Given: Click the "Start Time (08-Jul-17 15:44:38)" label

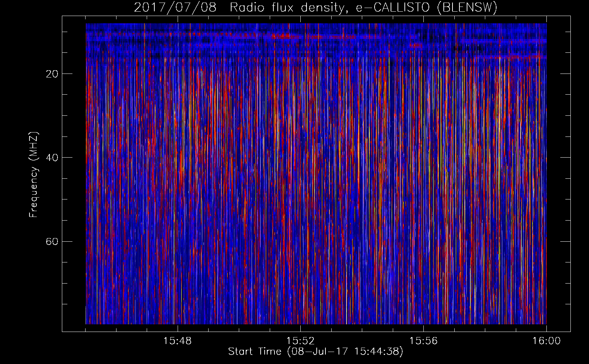Looking at the screenshot, I should point(316,352).
